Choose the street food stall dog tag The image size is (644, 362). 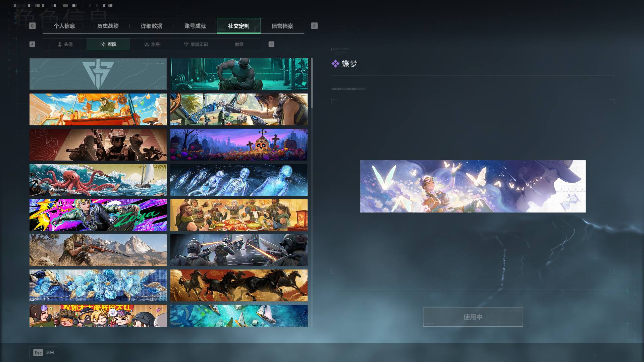coord(98,110)
